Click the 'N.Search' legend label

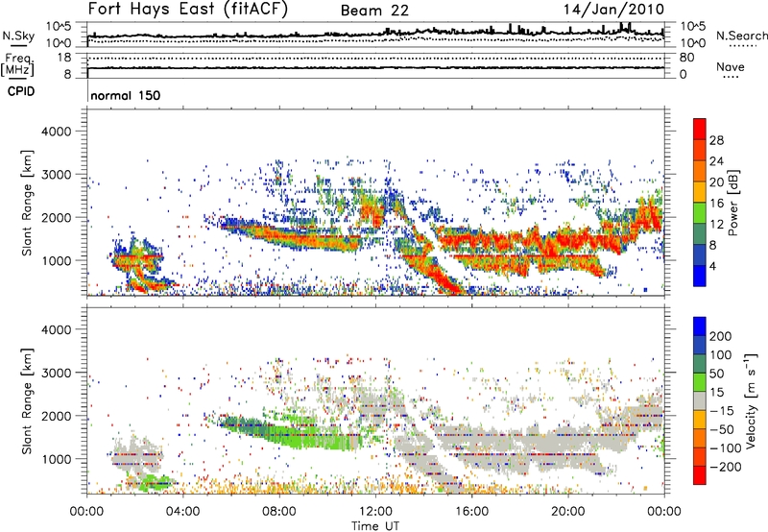click(742, 36)
